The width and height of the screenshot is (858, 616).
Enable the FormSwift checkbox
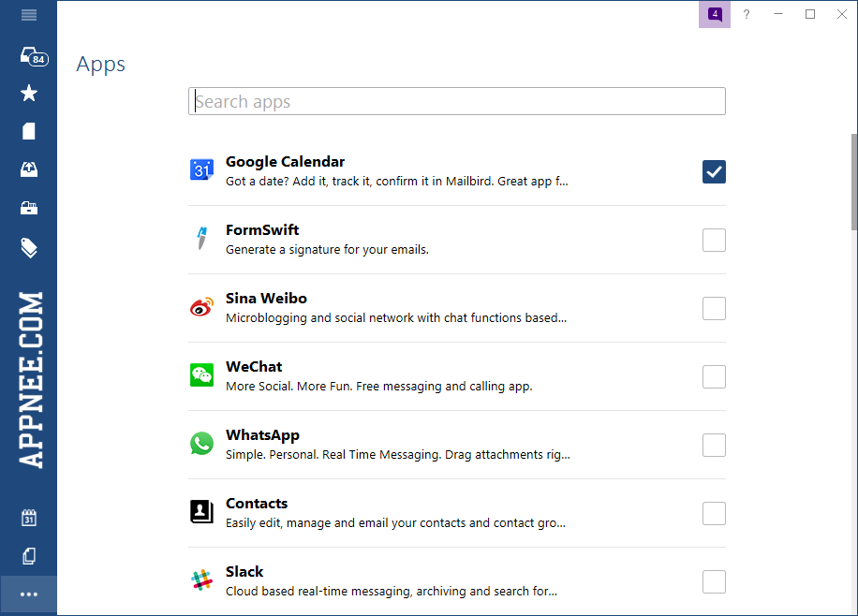(714, 241)
